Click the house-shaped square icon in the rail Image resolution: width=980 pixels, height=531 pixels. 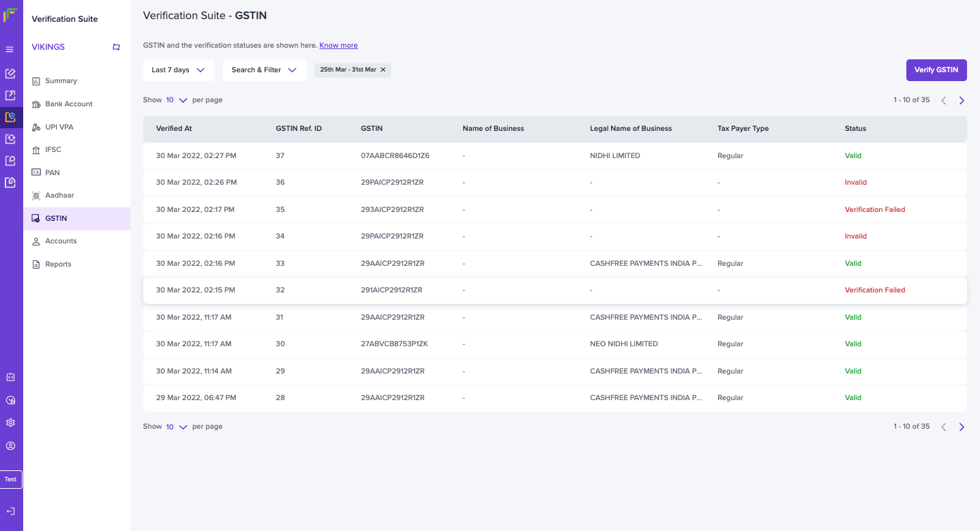(x=10, y=182)
